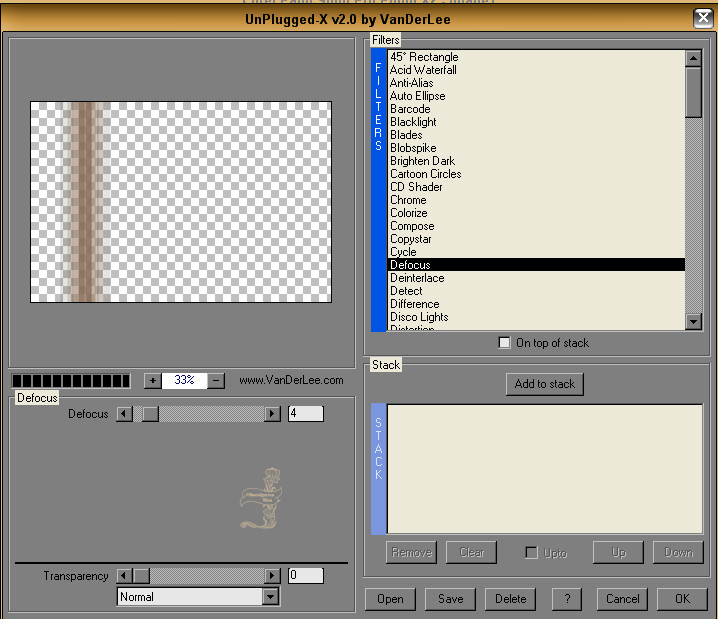This screenshot has height=619, width=718.
Task: Enable On top of stack checkbox
Action: pyautogui.click(x=504, y=342)
